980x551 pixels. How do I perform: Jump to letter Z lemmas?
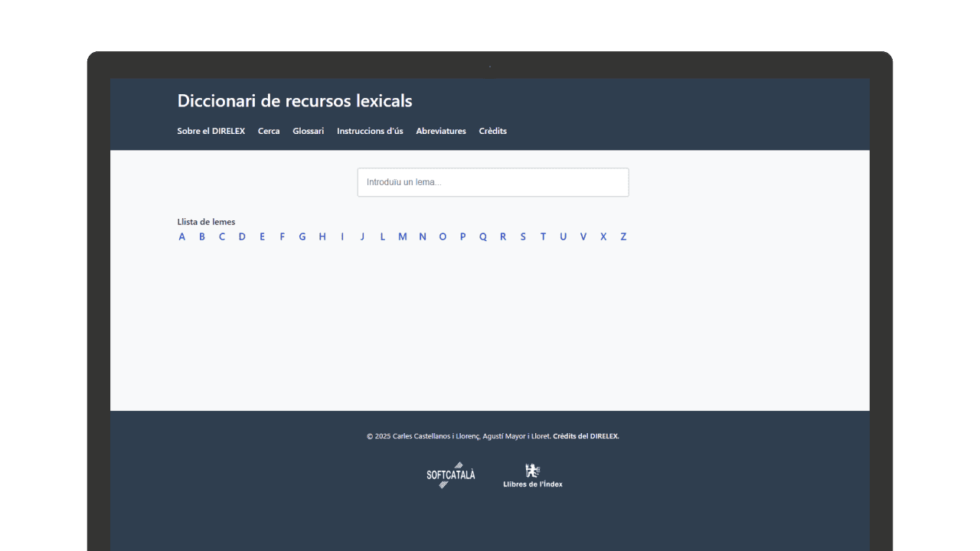[623, 236]
